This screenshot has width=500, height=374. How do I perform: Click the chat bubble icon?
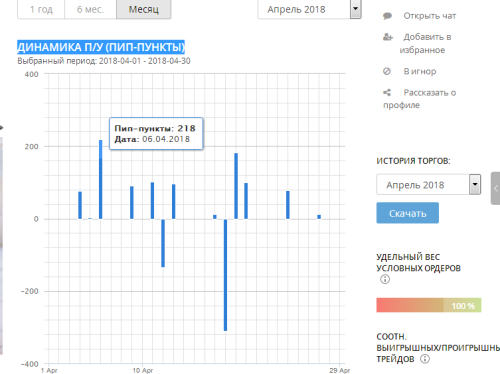(x=387, y=16)
